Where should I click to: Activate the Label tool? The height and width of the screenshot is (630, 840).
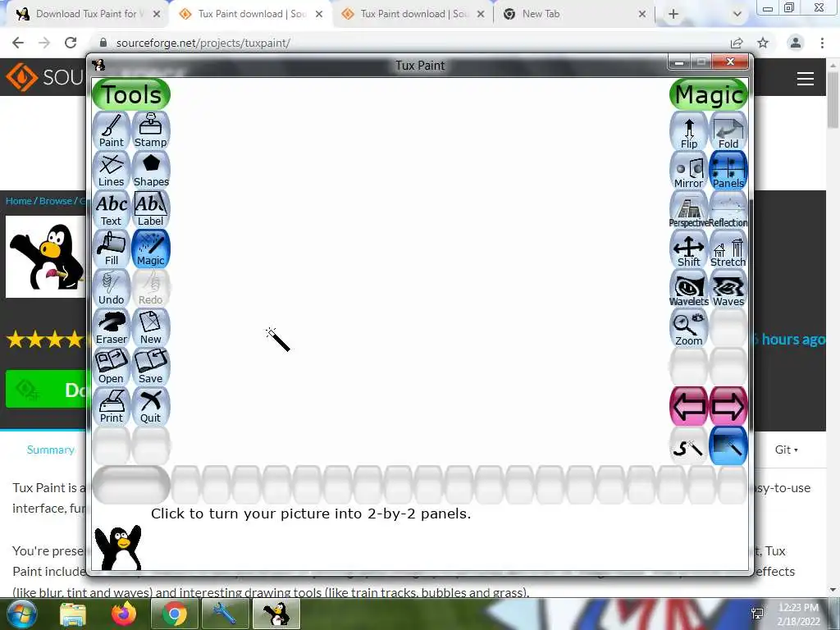pyautogui.click(x=151, y=209)
